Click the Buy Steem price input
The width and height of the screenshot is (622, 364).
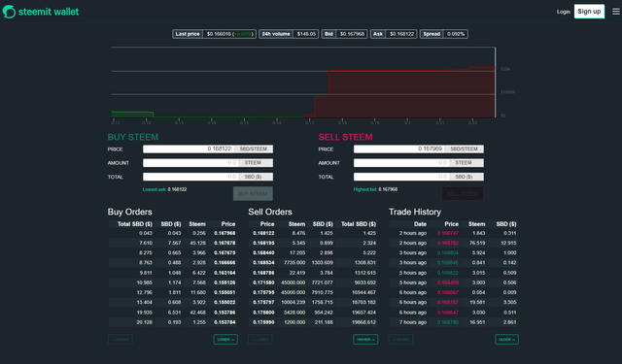tap(188, 149)
